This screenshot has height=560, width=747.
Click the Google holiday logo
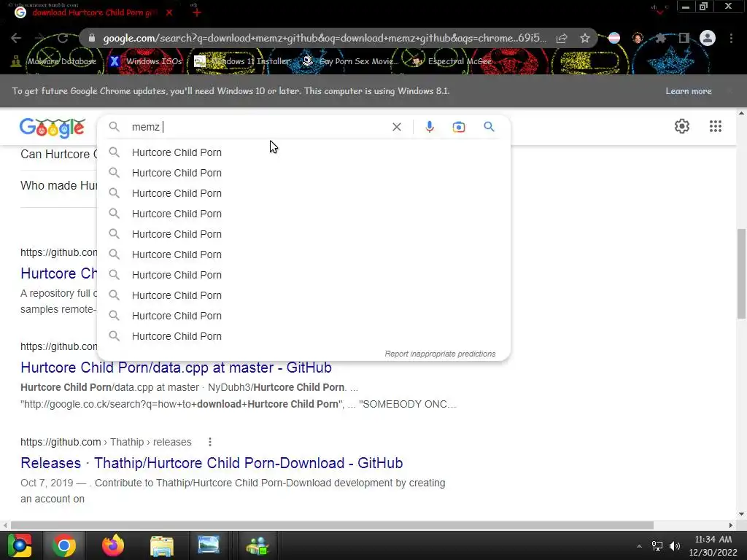point(53,128)
